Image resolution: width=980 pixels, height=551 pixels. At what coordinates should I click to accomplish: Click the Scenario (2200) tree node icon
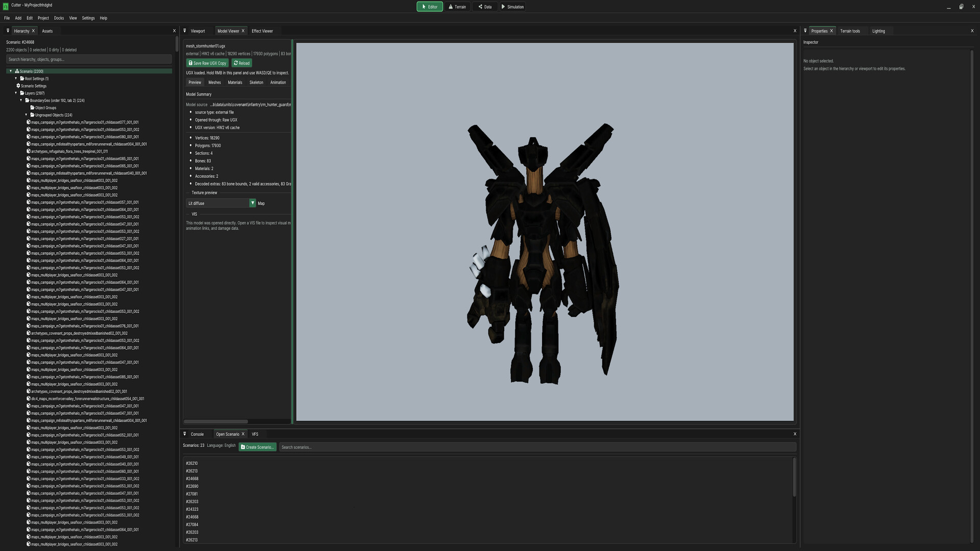(x=17, y=71)
